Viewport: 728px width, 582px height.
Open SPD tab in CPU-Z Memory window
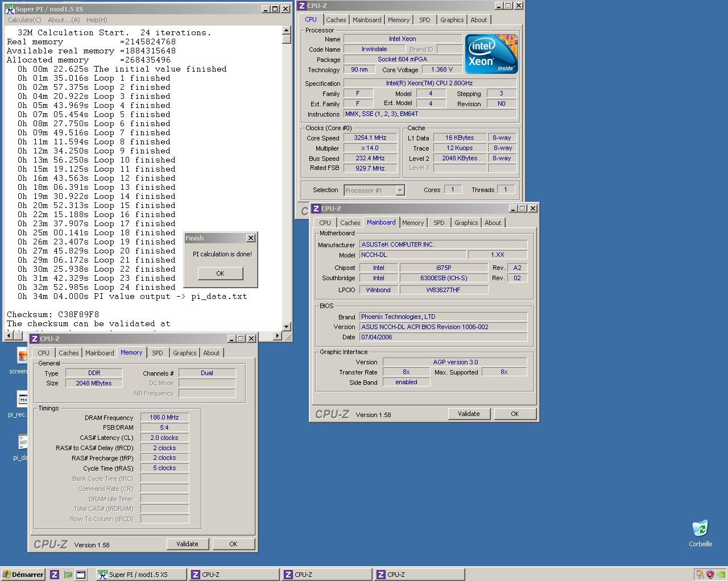(158, 353)
